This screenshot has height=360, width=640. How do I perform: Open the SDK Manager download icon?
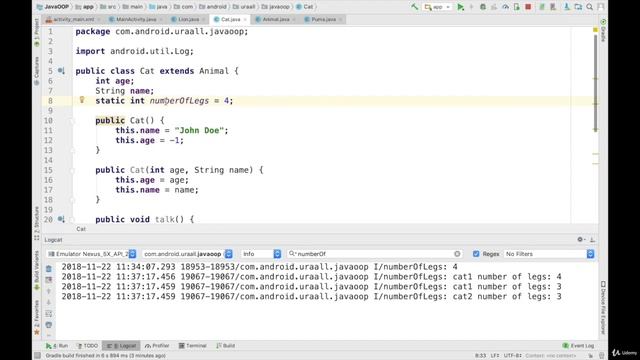[567, 7]
